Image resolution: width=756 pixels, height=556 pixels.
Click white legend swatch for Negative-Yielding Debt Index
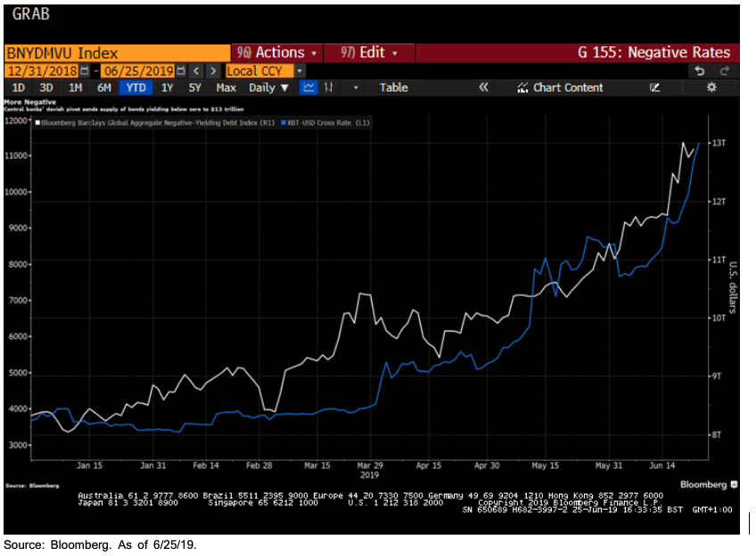[x=37, y=123]
